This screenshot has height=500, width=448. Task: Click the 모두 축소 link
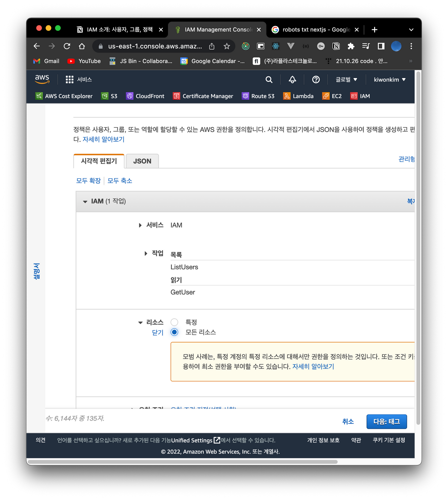(120, 181)
